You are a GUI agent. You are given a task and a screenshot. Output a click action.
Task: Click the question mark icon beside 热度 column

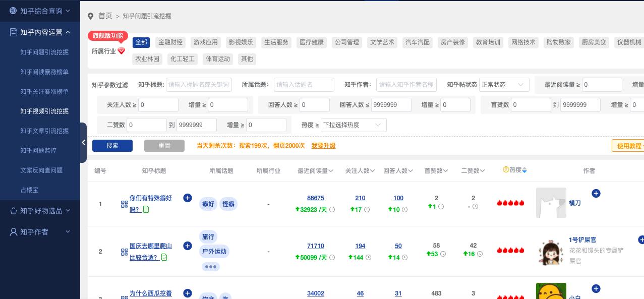(506, 169)
